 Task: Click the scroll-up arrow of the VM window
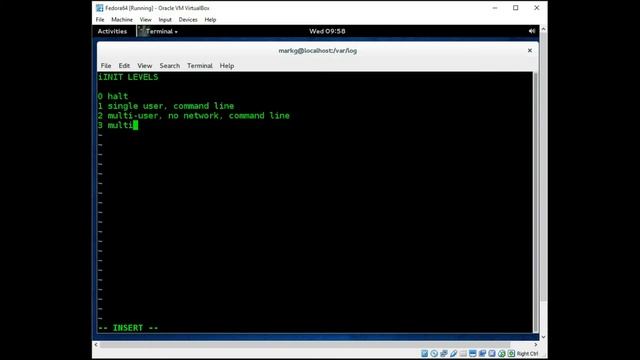543,29
